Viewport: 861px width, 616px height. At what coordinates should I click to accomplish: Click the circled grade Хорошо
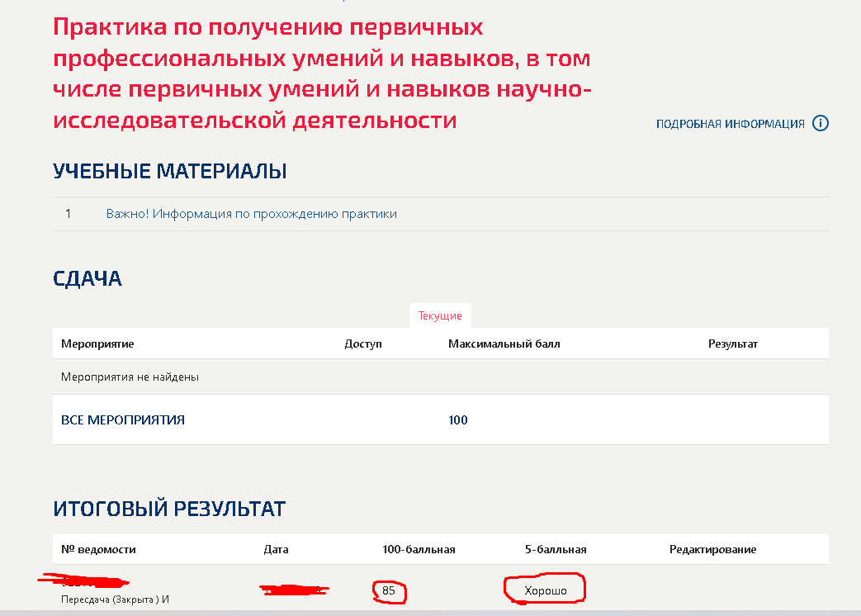546,590
